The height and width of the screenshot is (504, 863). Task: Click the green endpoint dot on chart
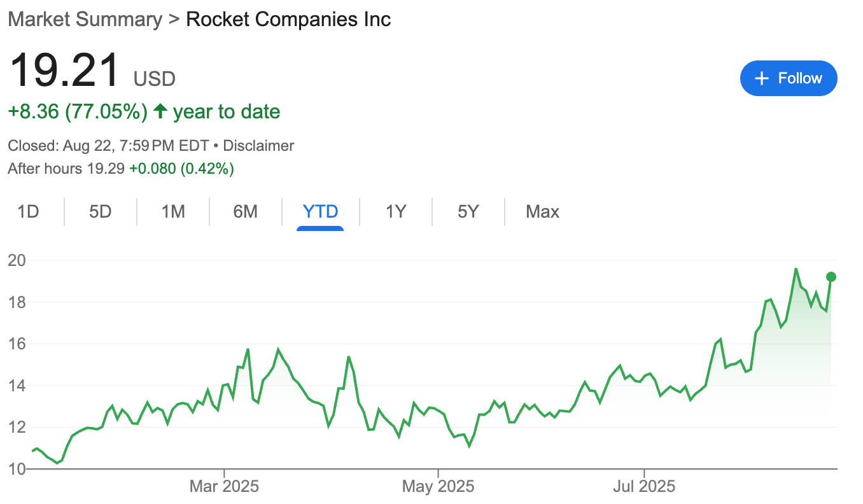(831, 276)
